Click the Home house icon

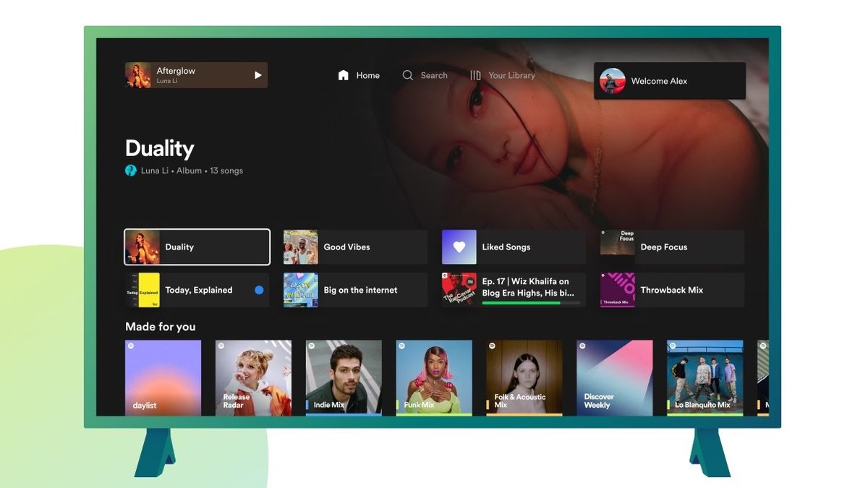coord(344,75)
